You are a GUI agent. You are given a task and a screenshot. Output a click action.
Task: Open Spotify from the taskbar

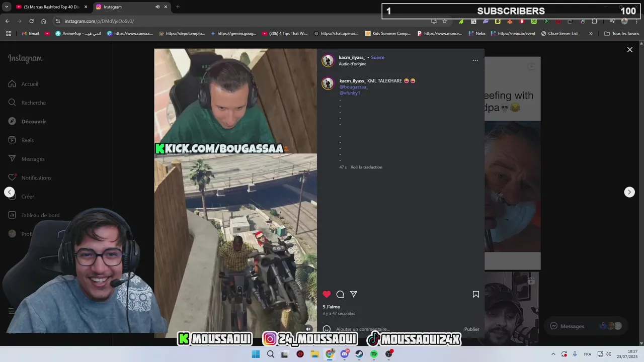[374, 354]
